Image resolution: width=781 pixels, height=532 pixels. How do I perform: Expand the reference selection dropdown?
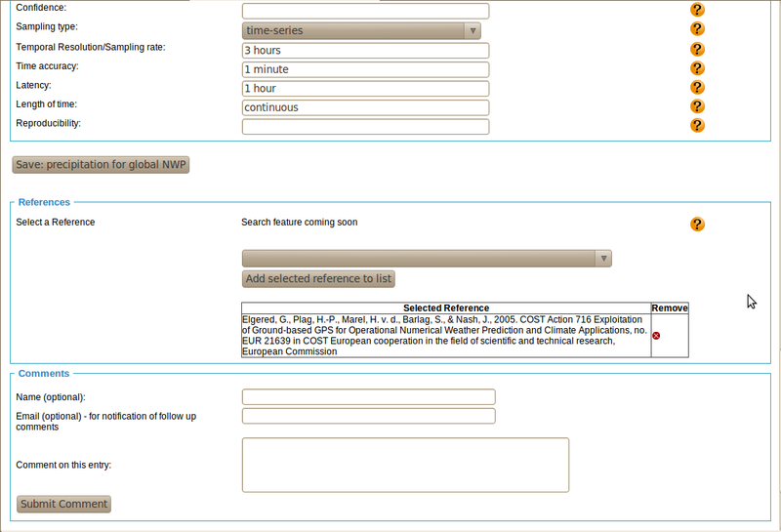(x=427, y=259)
